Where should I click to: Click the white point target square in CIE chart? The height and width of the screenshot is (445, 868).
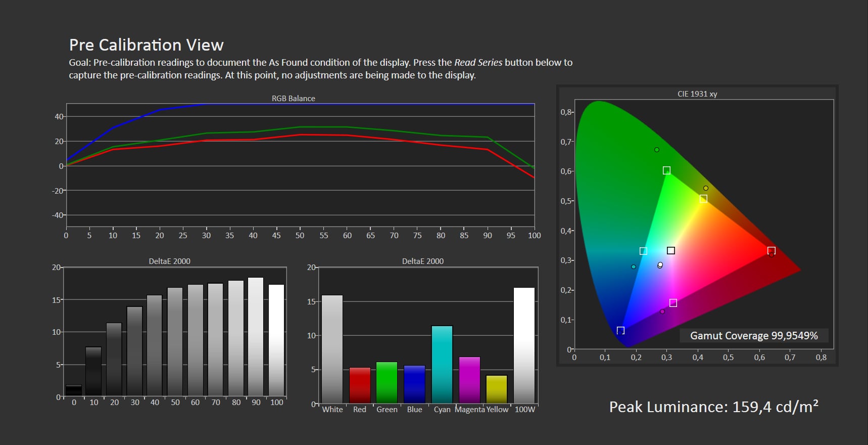(x=671, y=250)
